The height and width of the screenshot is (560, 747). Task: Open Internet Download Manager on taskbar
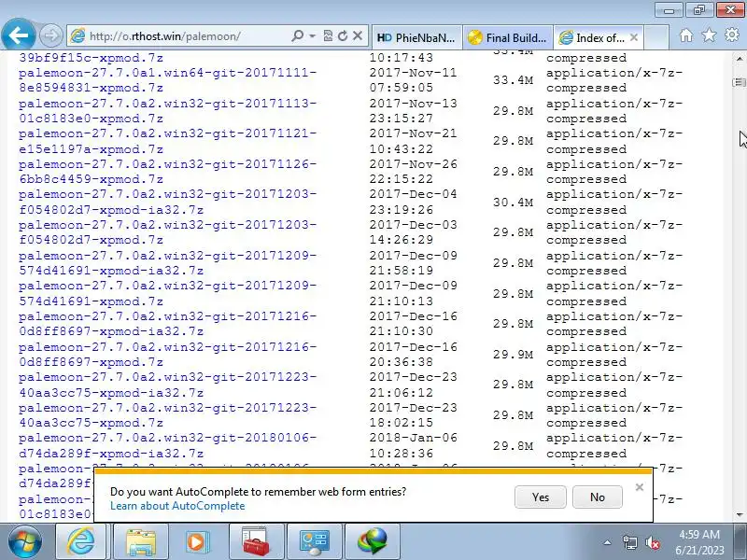pos(372,541)
